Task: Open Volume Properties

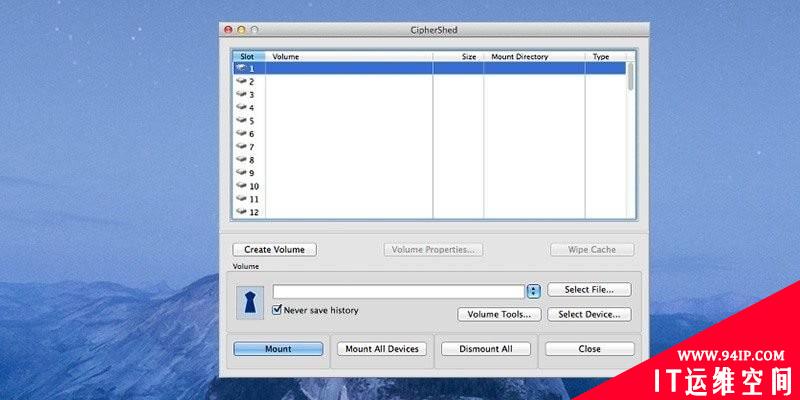Action: (x=433, y=249)
